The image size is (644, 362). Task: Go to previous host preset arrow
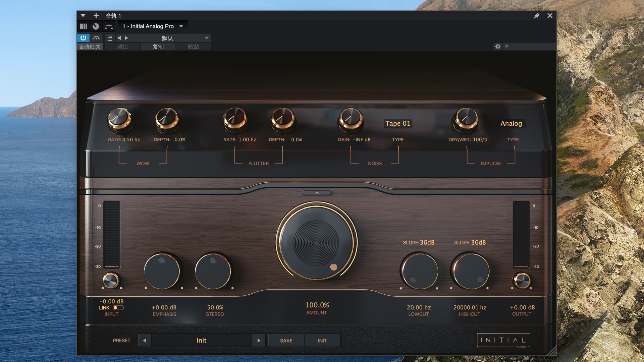click(119, 38)
